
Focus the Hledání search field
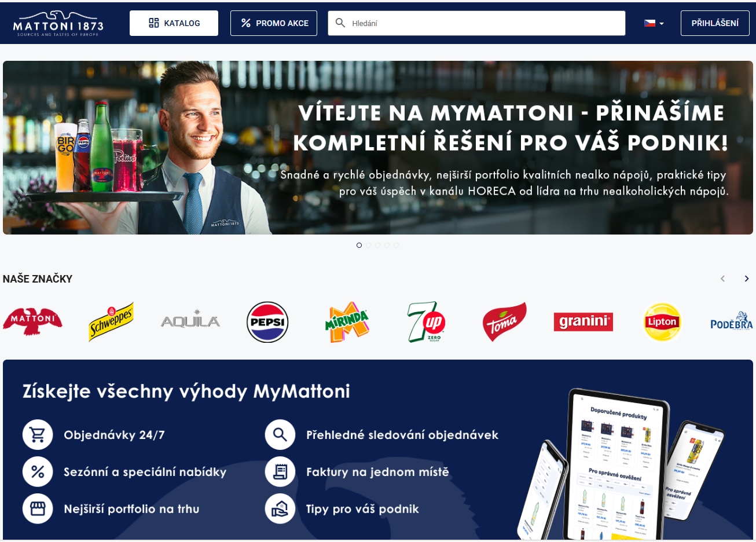[476, 23]
